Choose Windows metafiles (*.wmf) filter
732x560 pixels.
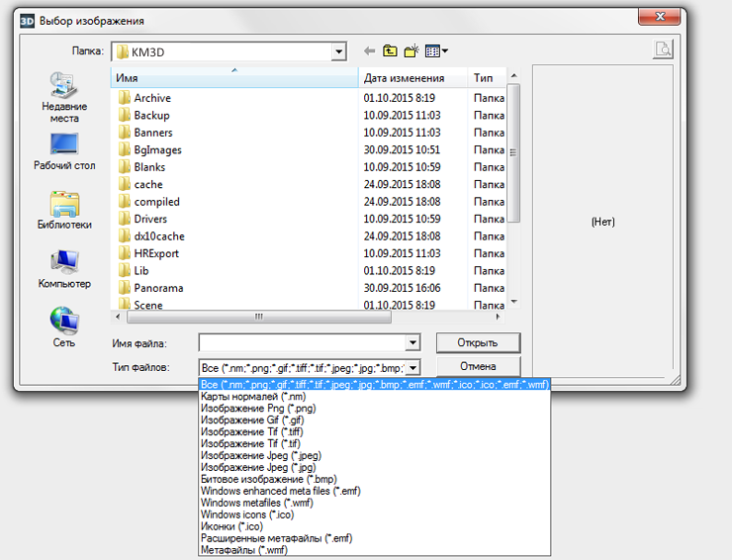374,503
